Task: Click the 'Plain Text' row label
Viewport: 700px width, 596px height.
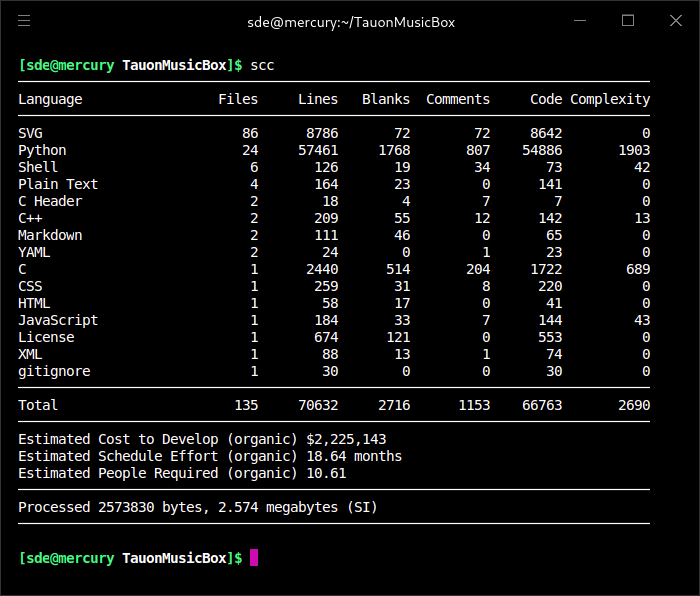Action: pos(58,184)
